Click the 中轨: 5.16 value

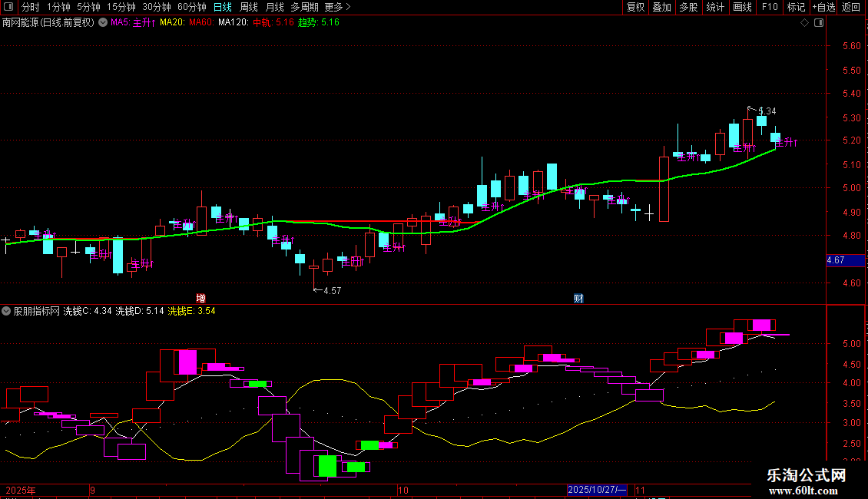coord(273,23)
